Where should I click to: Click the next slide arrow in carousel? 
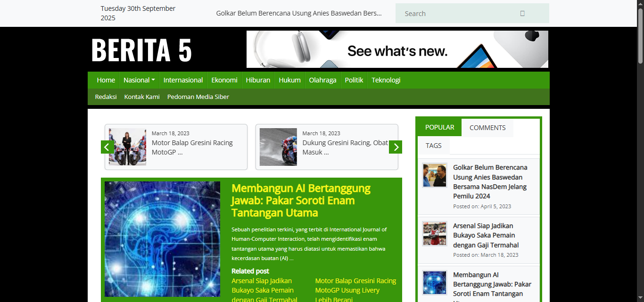396,147
